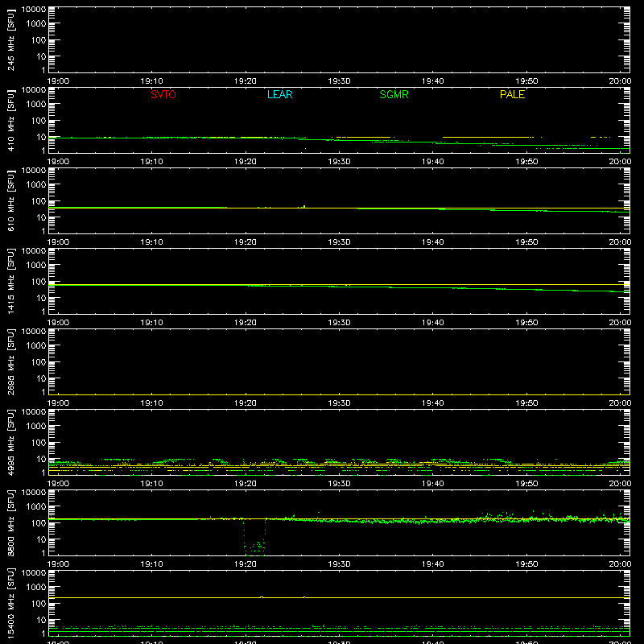The width and height of the screenshot is (644, 644).
Task: Click 19:10 tick under the 2695 MHz panel
Action: pyautogui.click(x=151, y=403)
